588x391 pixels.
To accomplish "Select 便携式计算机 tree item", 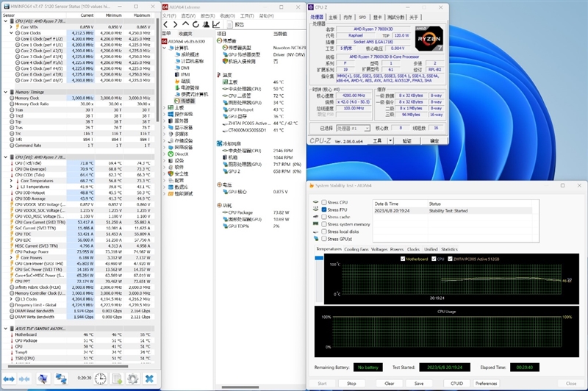I will (x=192, y=94).
